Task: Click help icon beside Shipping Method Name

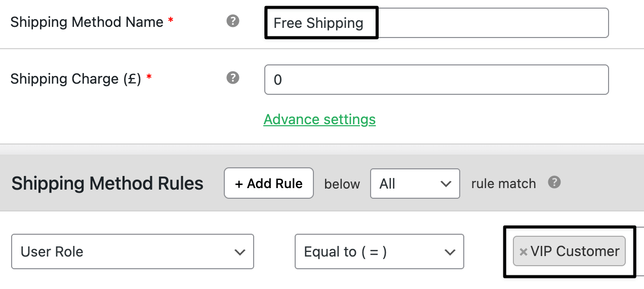Action: tap(233, 21)
